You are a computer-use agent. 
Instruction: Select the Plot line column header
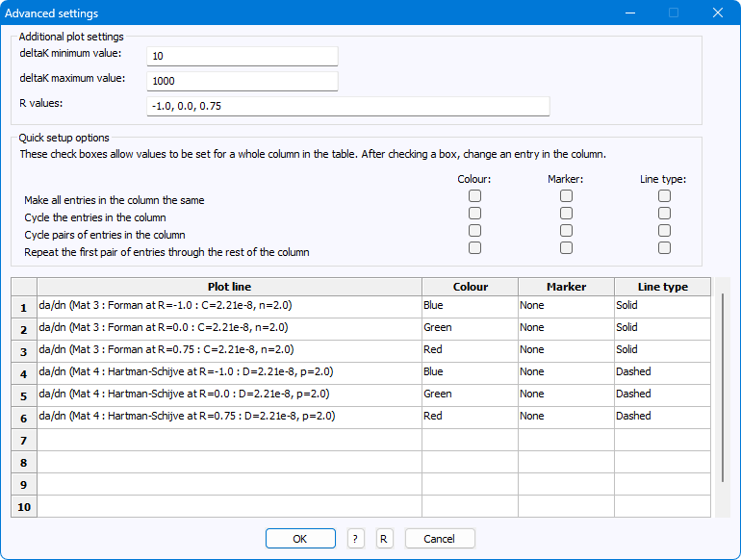pyautogui.click(x=229, y=287)
